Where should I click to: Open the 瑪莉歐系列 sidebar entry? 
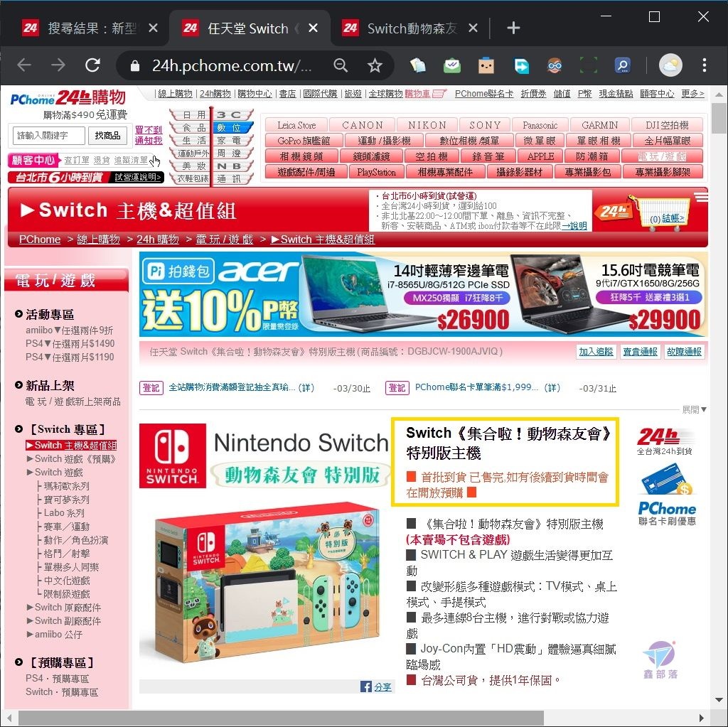[66, 486]
